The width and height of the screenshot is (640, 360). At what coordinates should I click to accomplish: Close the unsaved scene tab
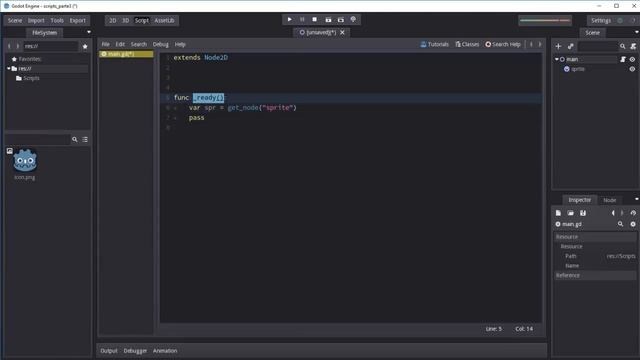click(x=342, y=32)
